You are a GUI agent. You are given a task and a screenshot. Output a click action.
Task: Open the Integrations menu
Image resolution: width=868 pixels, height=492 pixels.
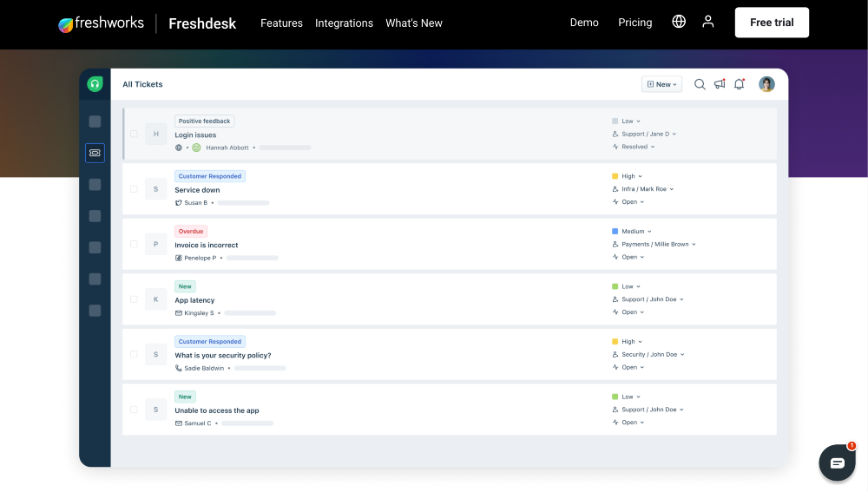(x=344, y=23)
